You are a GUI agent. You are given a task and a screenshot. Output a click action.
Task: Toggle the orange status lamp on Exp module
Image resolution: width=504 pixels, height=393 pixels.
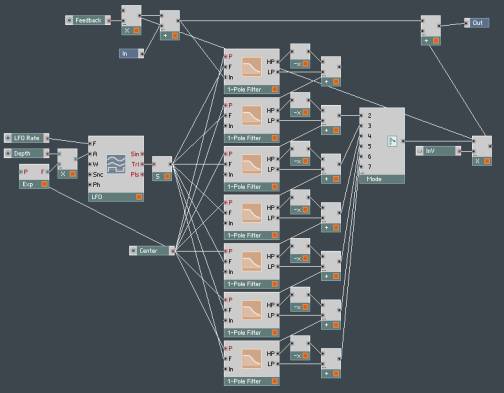click(x=44, y=184)
